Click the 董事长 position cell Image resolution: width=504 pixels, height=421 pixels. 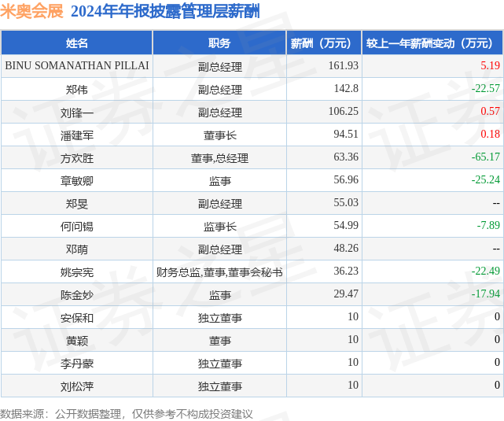pyautogui.click(x=220, y=135)
